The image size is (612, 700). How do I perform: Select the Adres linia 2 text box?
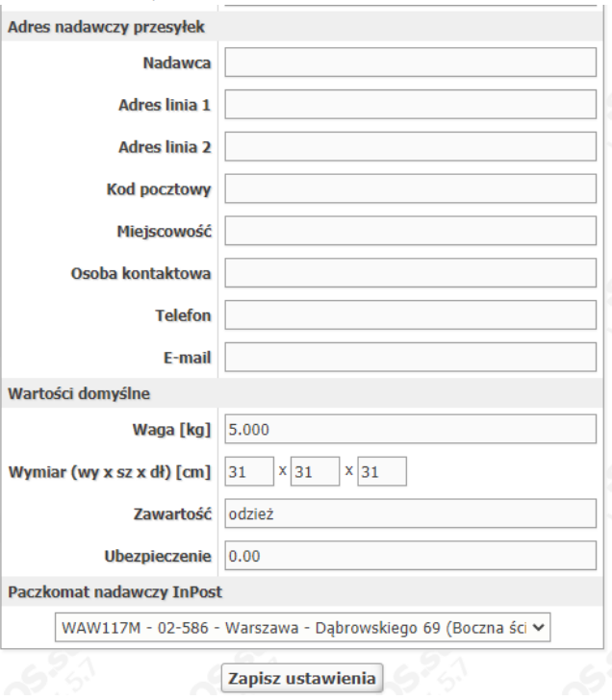click(x=410, y=148)
